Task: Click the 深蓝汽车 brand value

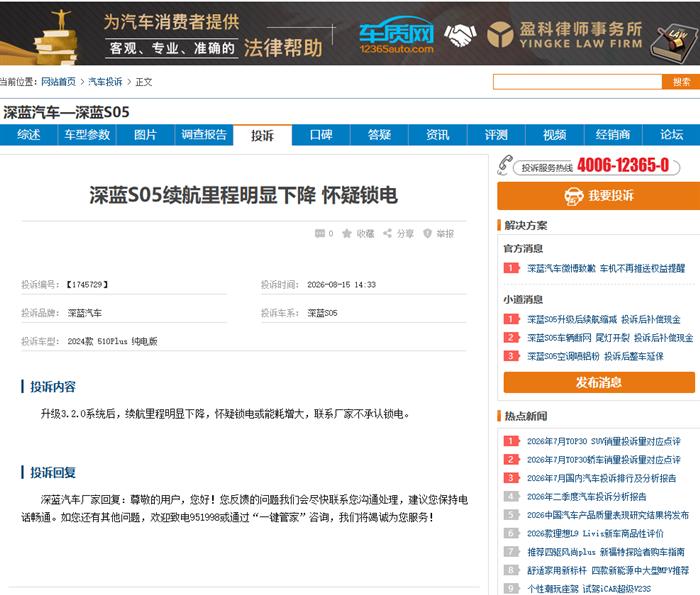Action: [84, 313]
